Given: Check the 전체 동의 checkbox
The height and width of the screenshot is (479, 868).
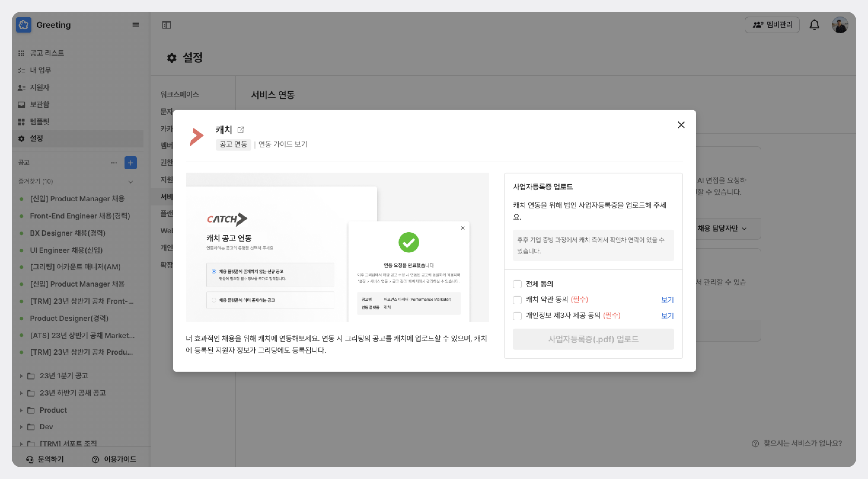Looking at the screenshot, I should point(517,284).
